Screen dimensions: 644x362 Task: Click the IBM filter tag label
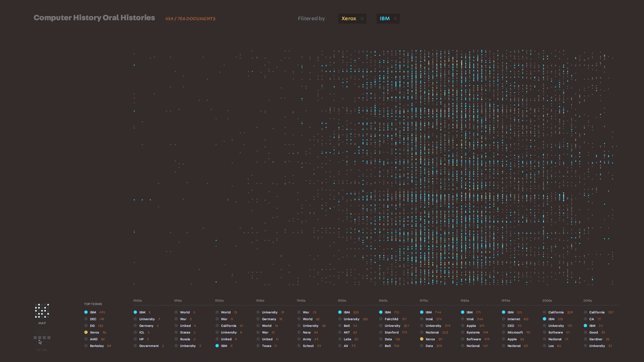385,18
